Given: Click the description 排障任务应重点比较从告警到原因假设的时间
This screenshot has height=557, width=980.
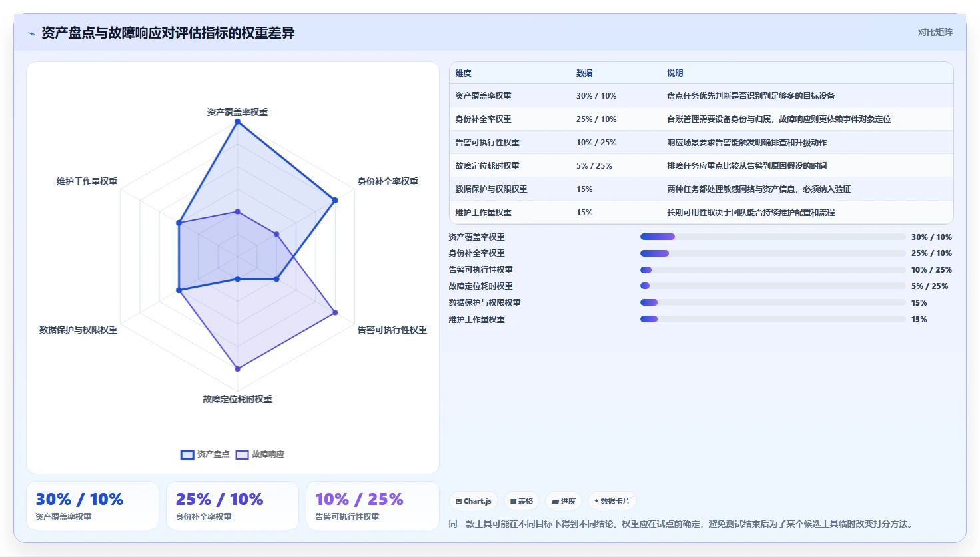Looking at the screenshot, I should click(747, 166).
